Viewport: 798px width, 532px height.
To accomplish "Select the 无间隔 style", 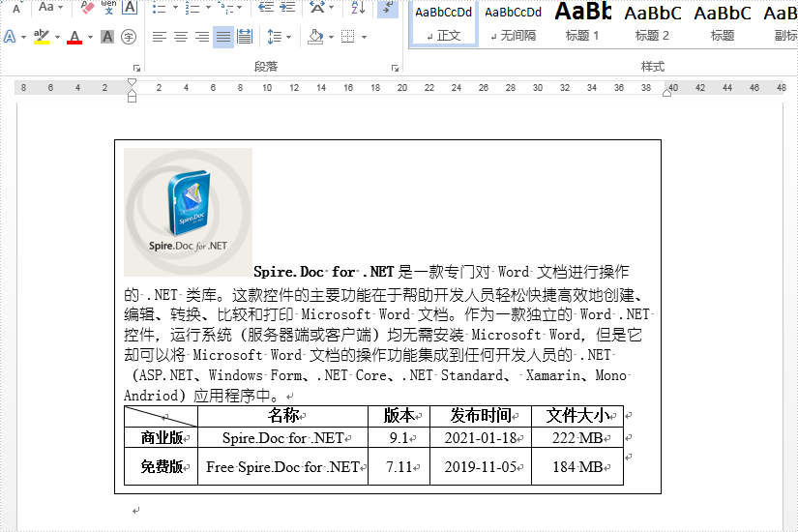I will [513, 23].
